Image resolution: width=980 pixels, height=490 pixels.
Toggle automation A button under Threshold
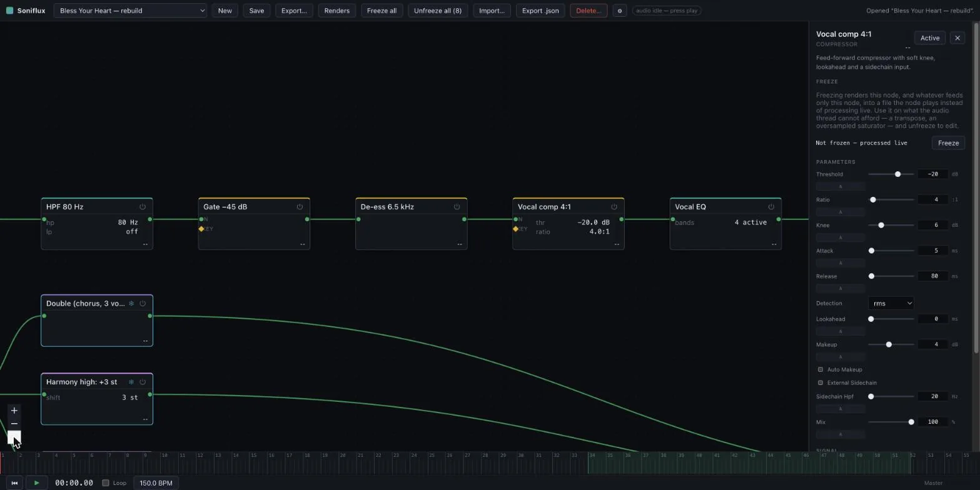point(841,186)
